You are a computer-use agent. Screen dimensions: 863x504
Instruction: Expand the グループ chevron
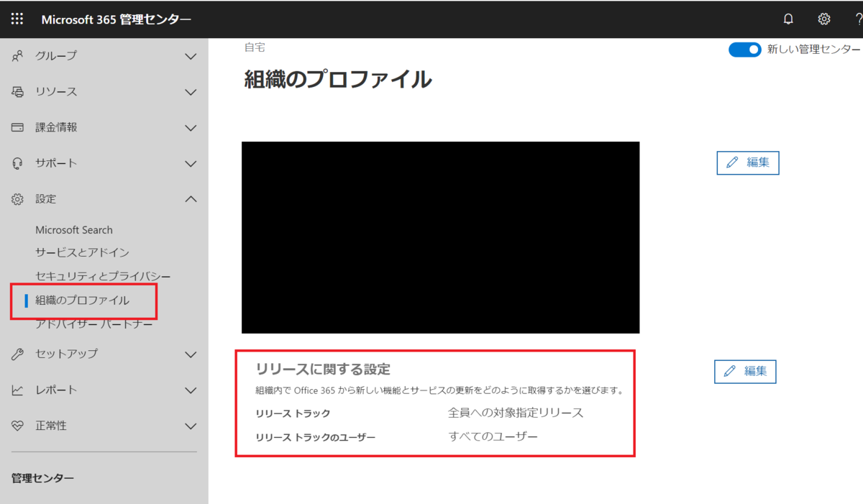click(191, 56)
